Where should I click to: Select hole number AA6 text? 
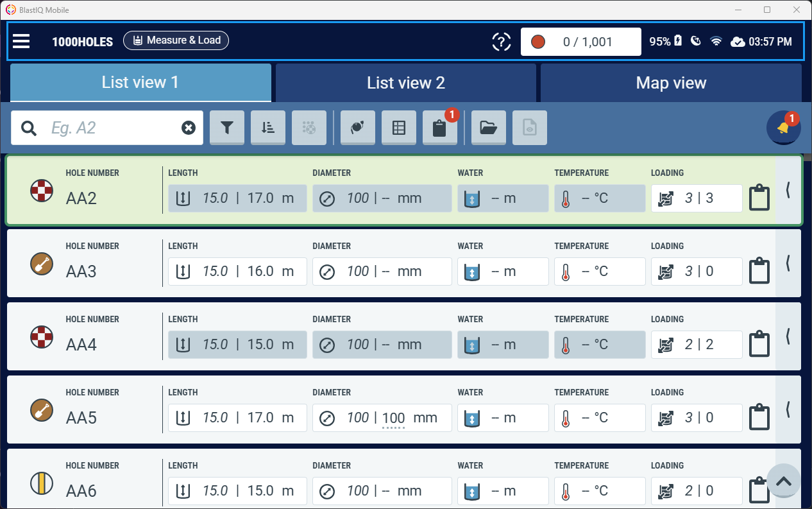[x=81, y=491]
